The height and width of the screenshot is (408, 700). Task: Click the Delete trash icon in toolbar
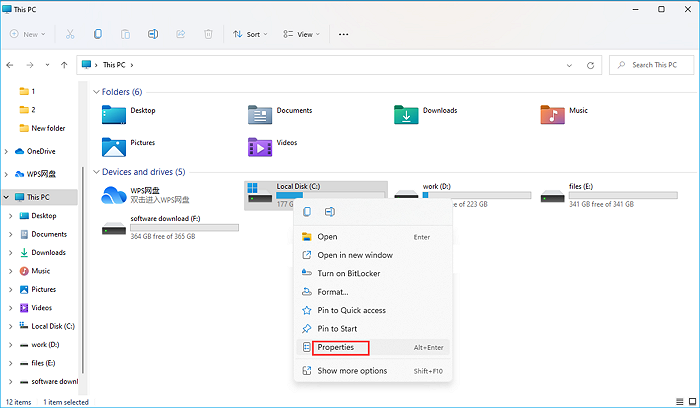tap(208, 33)
